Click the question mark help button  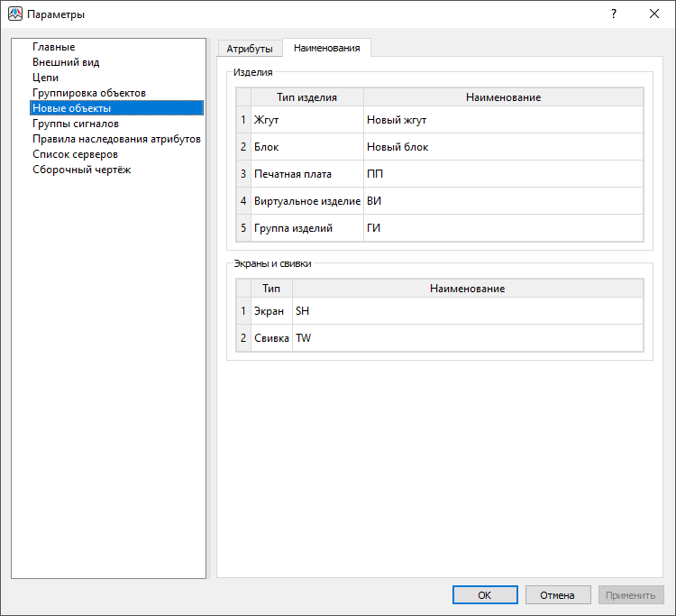coord(614,14)
